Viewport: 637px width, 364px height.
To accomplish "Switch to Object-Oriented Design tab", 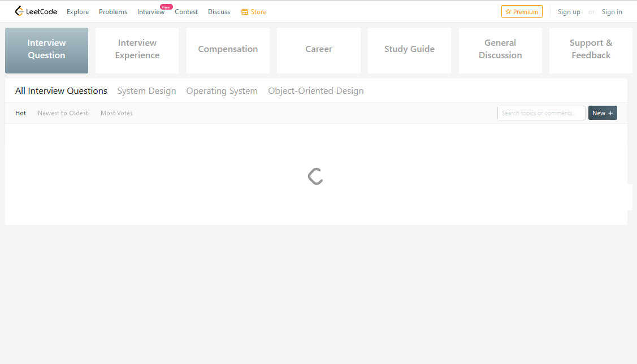I will [x=315, y=90].
